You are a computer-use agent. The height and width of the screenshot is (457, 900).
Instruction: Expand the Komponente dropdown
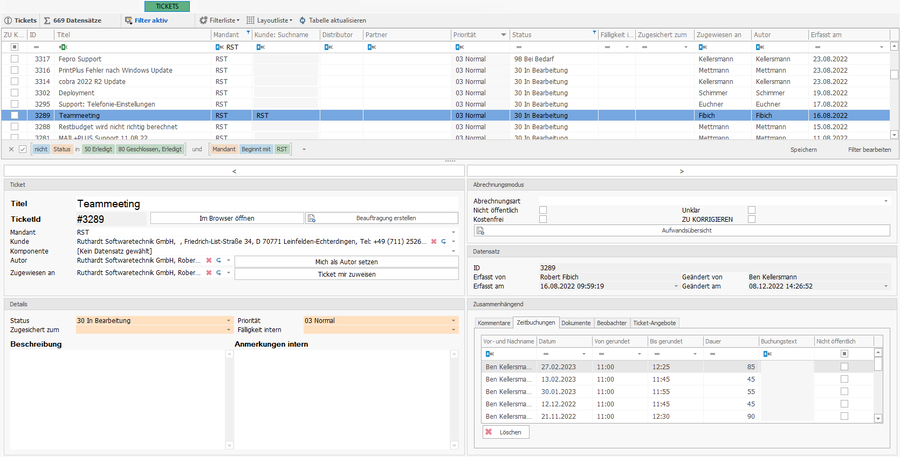[x=453, y=251]
